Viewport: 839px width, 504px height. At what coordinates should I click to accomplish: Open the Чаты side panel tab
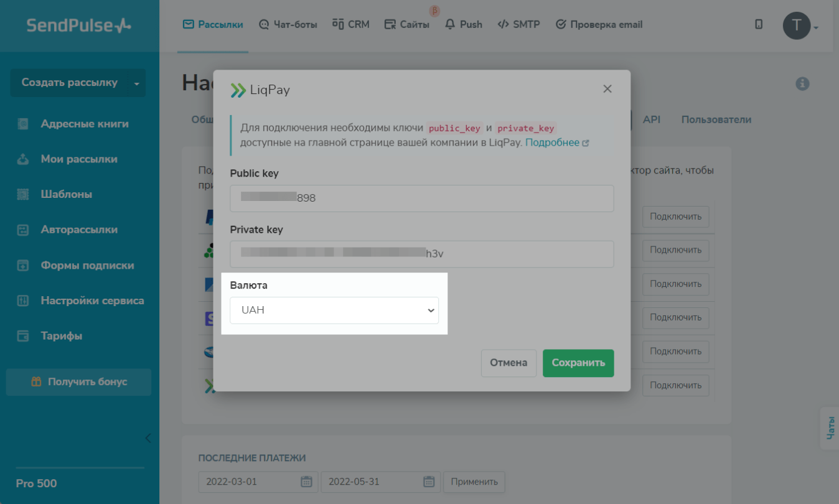[830, 428]
